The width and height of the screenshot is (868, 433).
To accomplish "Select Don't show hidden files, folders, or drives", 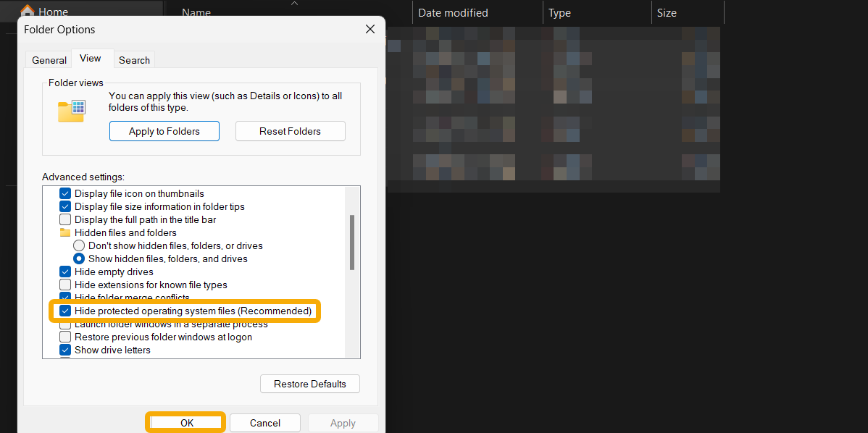I will click(78, 245).
